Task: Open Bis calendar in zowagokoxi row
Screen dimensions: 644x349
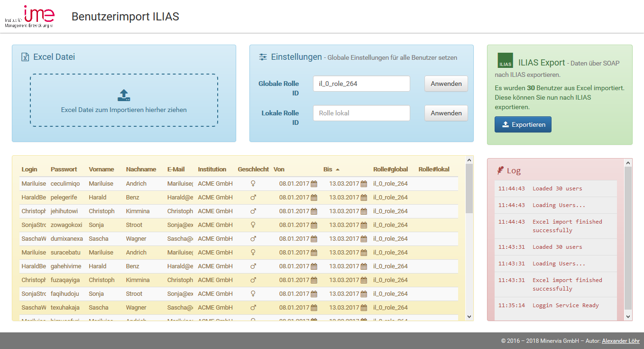Action: (364, 225)
